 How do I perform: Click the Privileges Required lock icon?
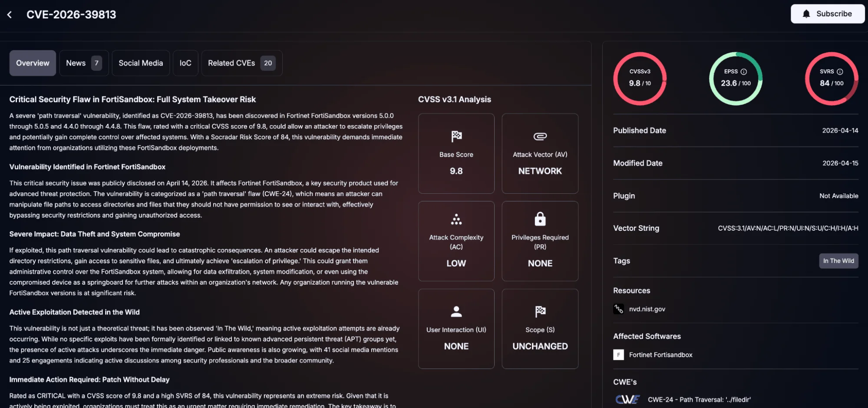540,219
